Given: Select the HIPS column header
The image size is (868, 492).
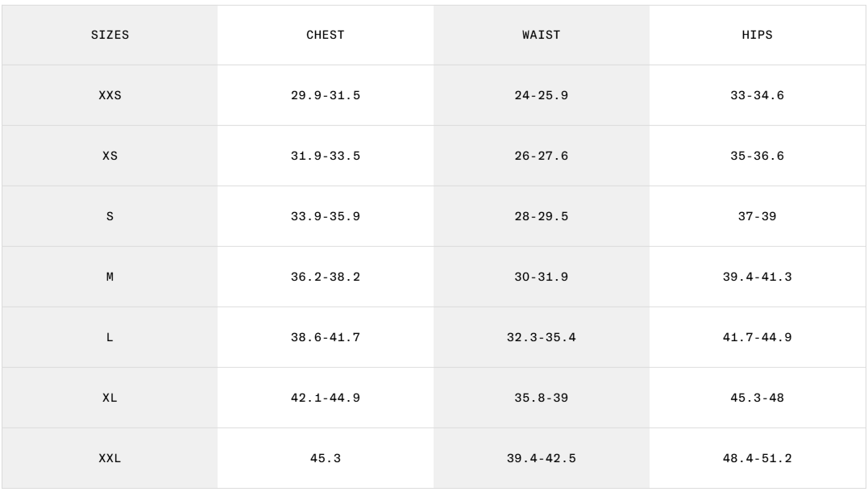Looking at the screenshot, I should [757, 35].
